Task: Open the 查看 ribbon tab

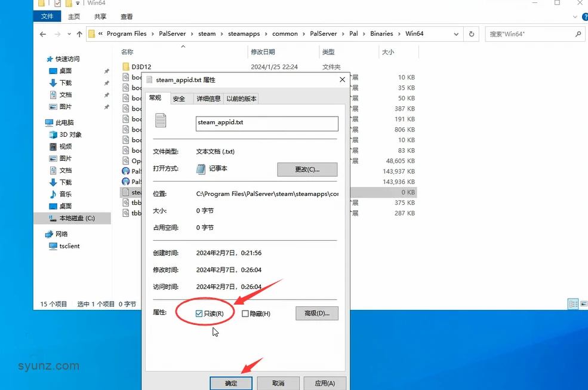Action: coord(127,17)
